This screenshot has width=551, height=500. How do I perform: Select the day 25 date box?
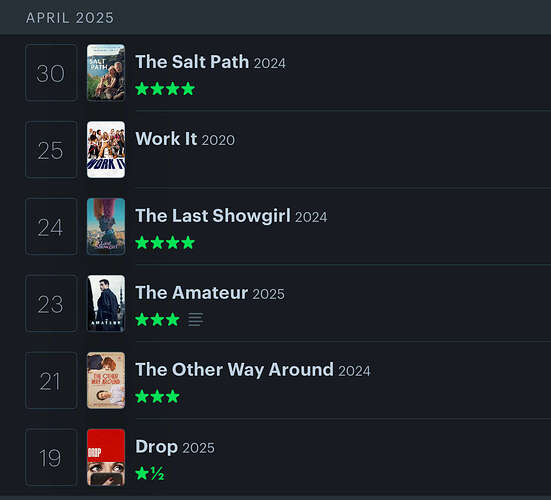point(51,149)
